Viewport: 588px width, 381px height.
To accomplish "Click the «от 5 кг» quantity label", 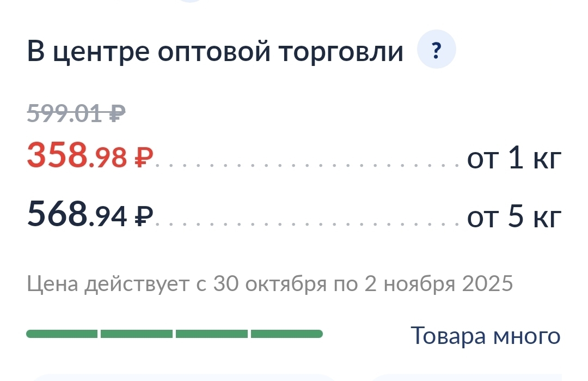I will click(514, 215).
